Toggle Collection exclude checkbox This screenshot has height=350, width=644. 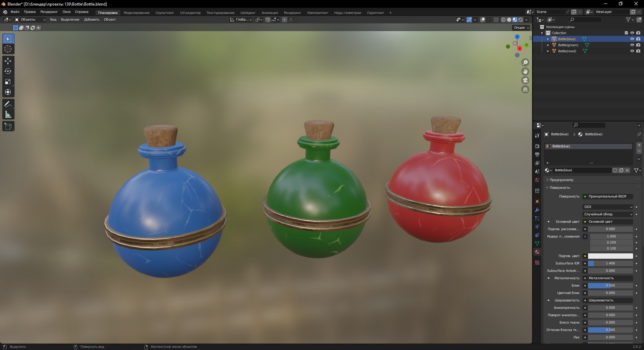tap(626, 33)
